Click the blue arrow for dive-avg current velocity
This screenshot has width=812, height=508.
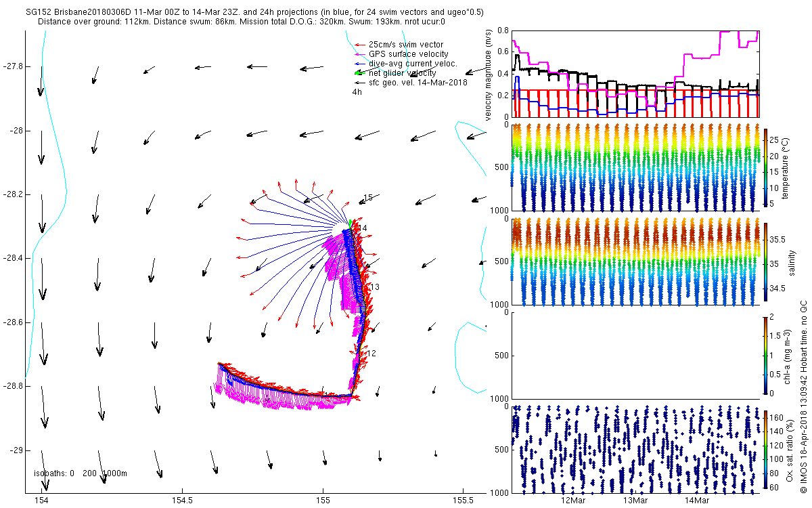(x=359, y=64)
